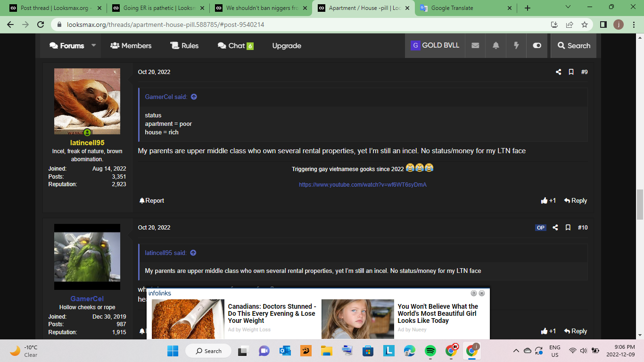Go to the Members page
The image size is (644, 362).
point(131,46)
